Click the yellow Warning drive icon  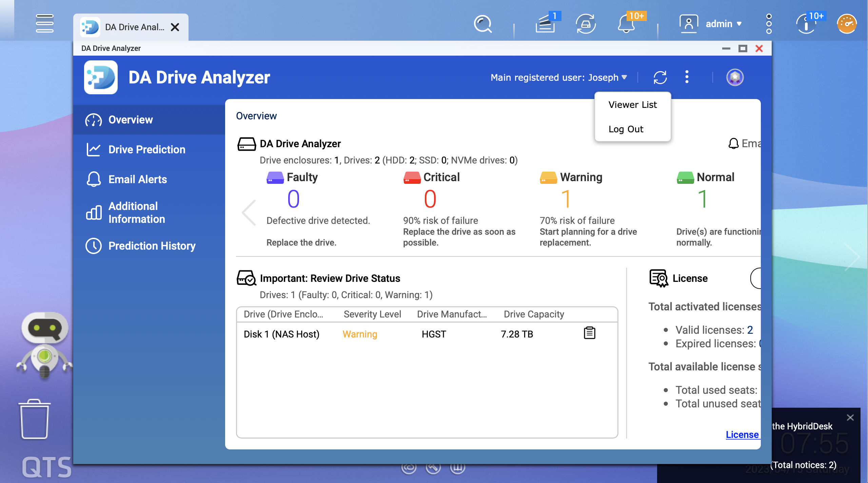[x=549, y=177]
